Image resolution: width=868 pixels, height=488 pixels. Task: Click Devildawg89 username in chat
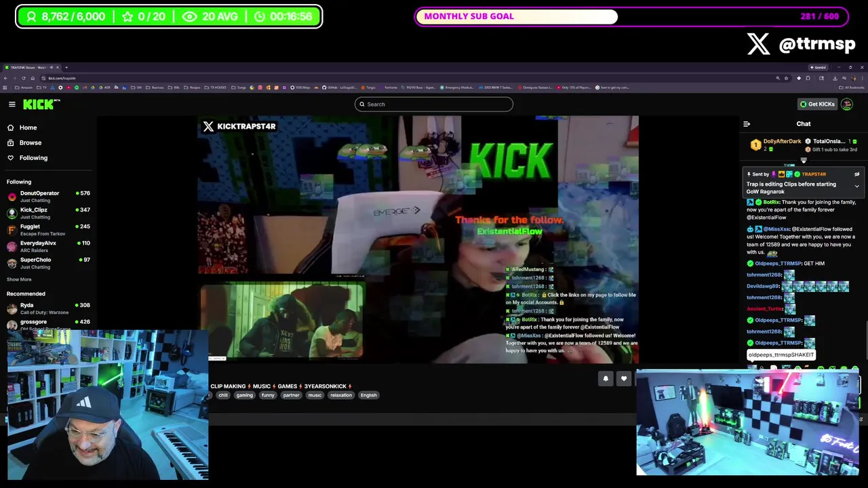pyautogui.click(x=763, y=286)
